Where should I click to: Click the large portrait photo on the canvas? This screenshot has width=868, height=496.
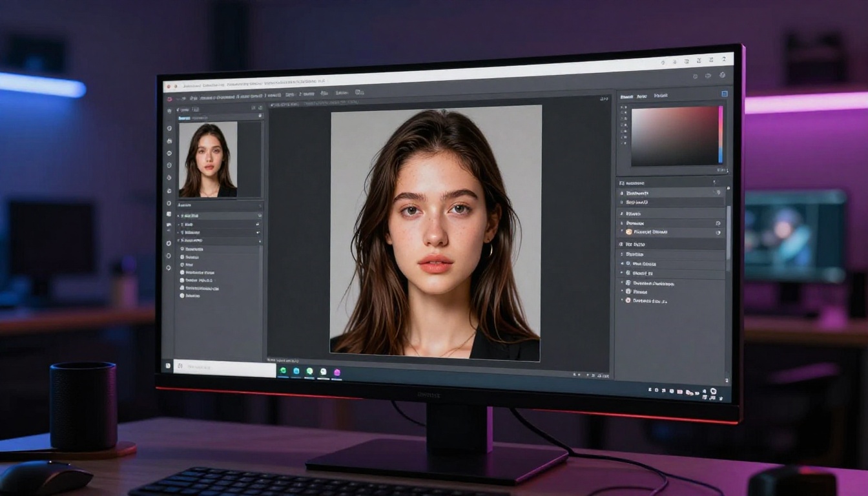pos(435,233)
